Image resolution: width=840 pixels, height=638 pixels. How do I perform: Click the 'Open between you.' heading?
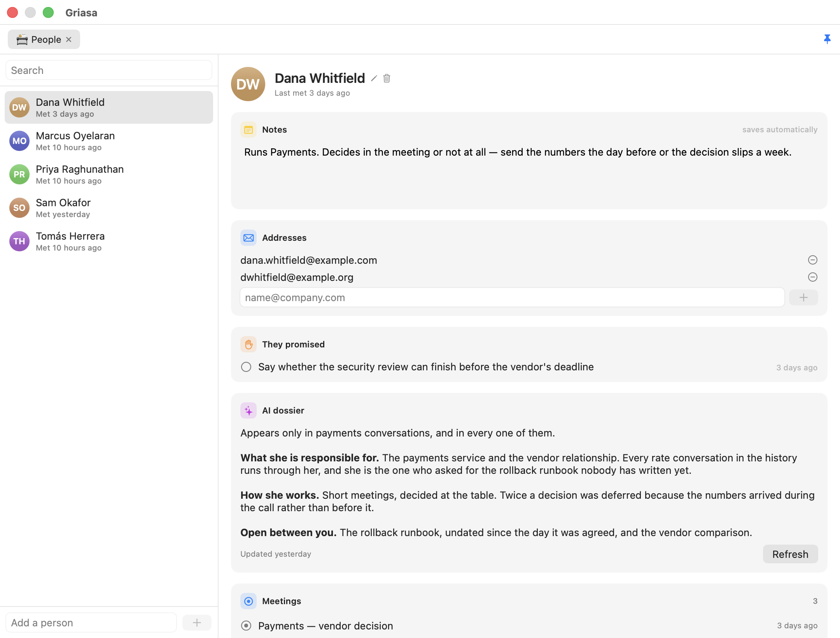[x=289, y=533]
